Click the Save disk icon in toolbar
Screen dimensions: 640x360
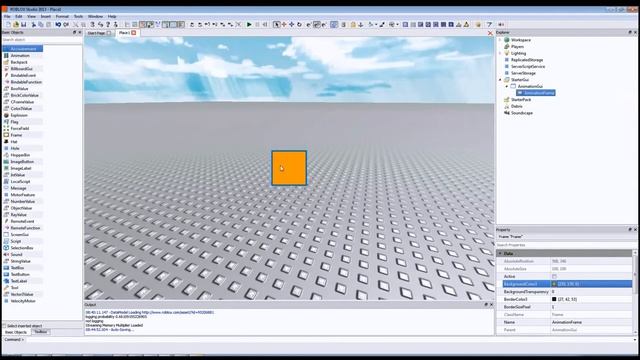[x=24, y=24]
